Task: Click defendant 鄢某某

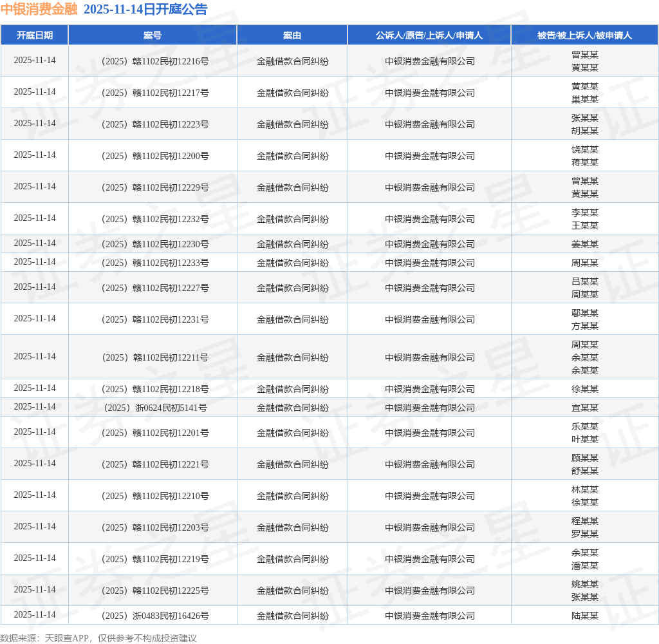Action: (x=584, y=313)
